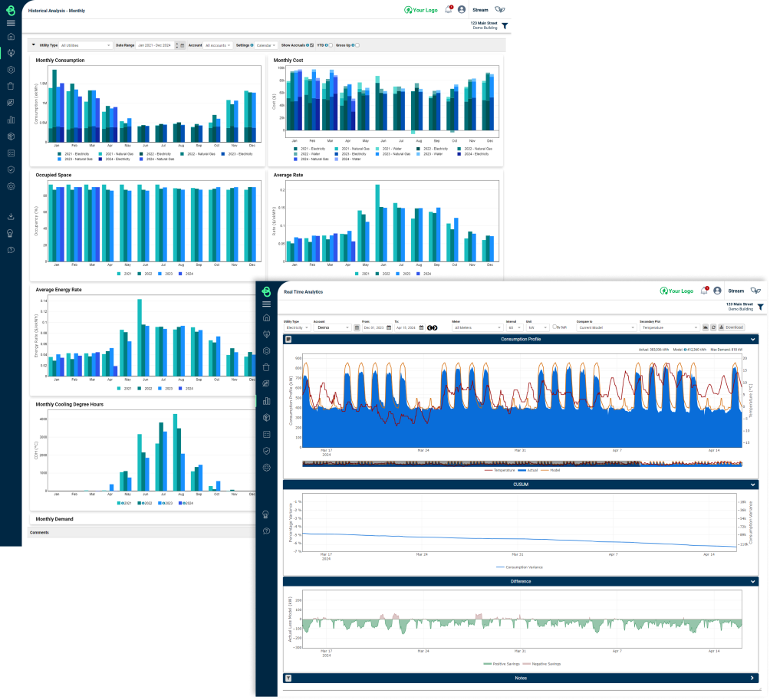Check the By Sqft option in Real Time Analytics

(554, 327)
